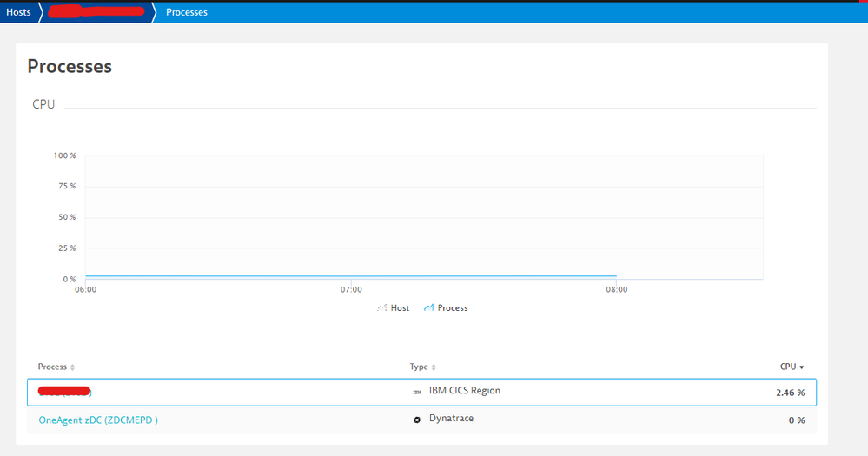Toggle the Host series legend icon
868x456 pixels.
(x=381, y=307)
